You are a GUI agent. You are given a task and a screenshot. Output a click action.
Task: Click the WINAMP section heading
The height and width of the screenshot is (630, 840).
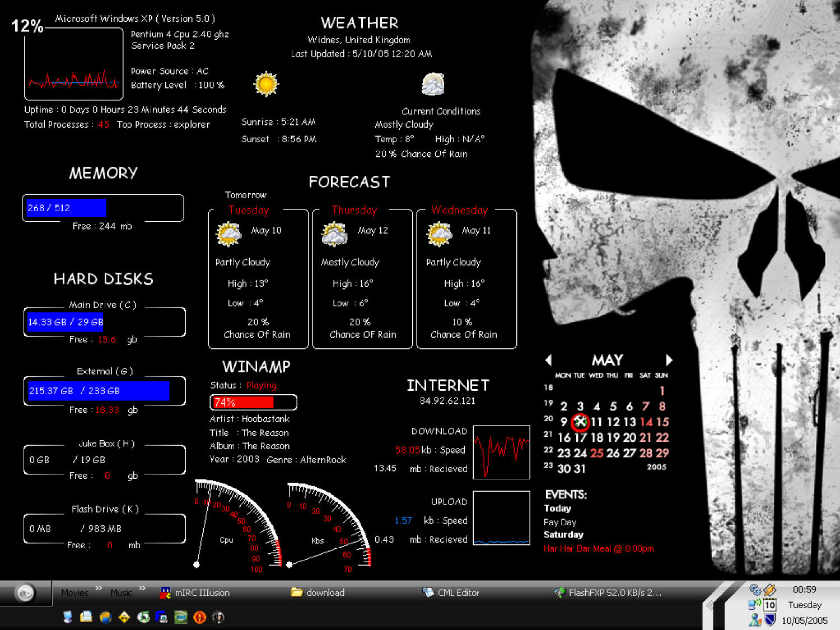[x=256, y=367]
